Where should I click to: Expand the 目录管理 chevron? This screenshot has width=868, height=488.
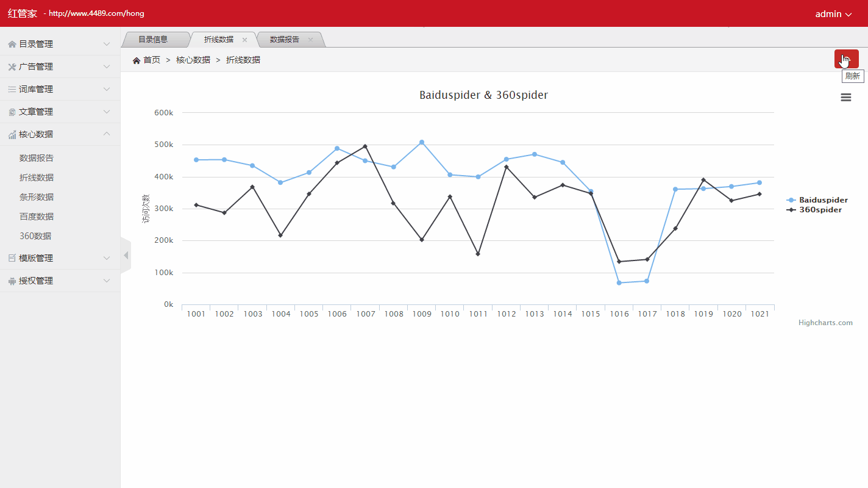(107, 45)
